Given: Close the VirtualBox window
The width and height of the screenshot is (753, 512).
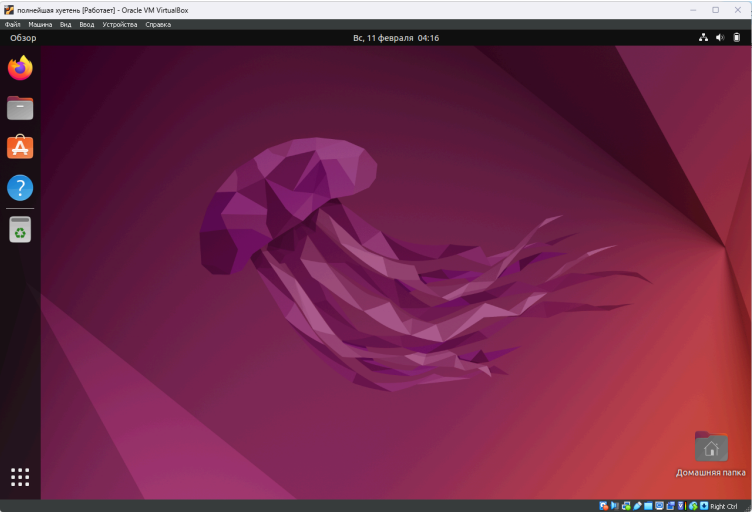Looking at the screenshot, I should coord(738,10).
